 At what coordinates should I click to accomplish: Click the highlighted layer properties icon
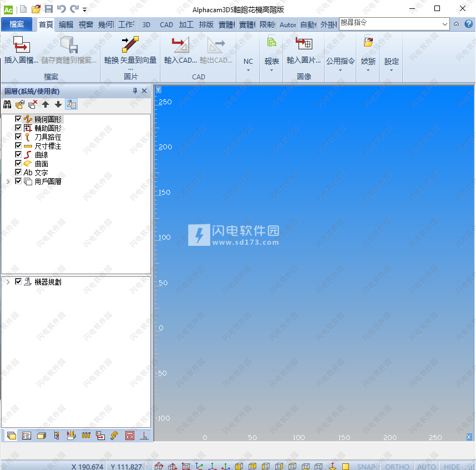coord(72,104)
